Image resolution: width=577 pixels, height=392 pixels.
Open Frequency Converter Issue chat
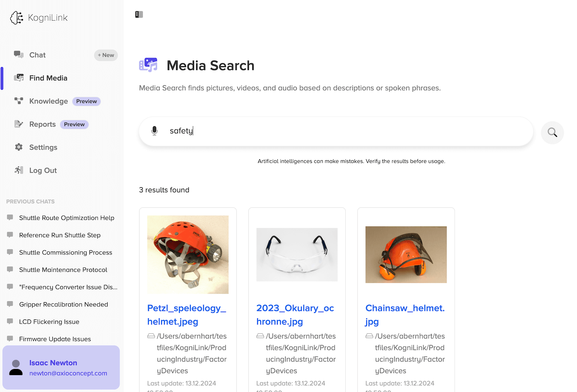coord(68,287)
